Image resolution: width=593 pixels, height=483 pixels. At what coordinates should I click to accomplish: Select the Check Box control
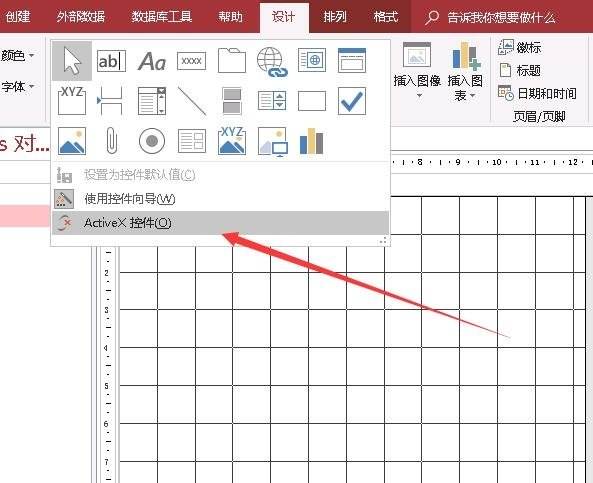click(x=352, y=101)
